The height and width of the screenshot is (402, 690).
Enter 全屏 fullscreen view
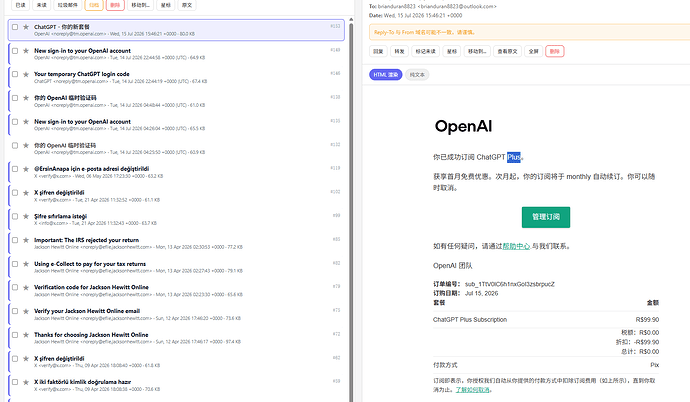(533, 51)
